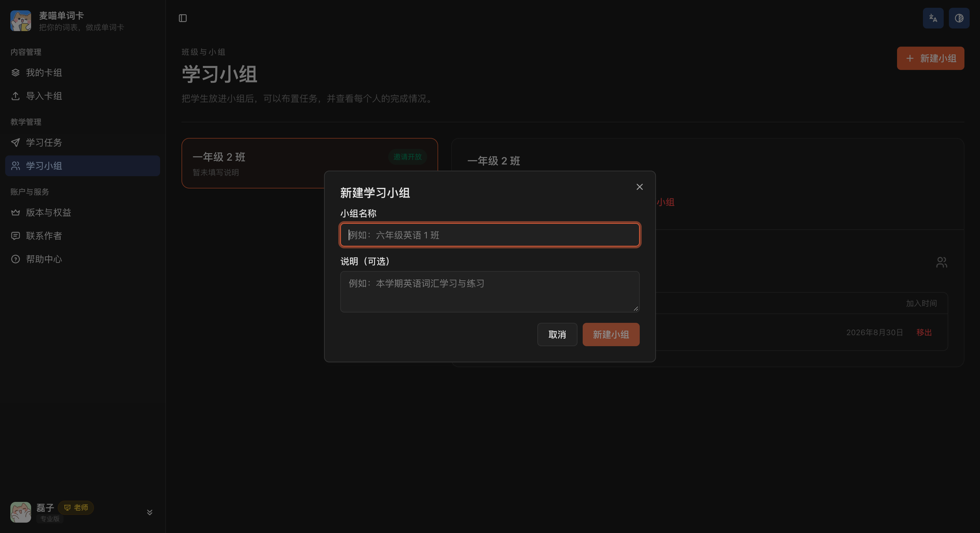Click the 老师 role badge
The height and width of the screenshot is (533, 980).
tap(76, 507)
